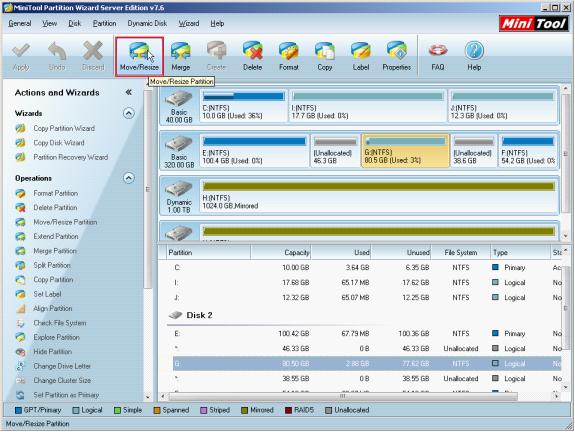The height and width of the screenshot is (432, 575).
Task: Choose Delete Partition operation in sidebar
Action: point(55,207)
